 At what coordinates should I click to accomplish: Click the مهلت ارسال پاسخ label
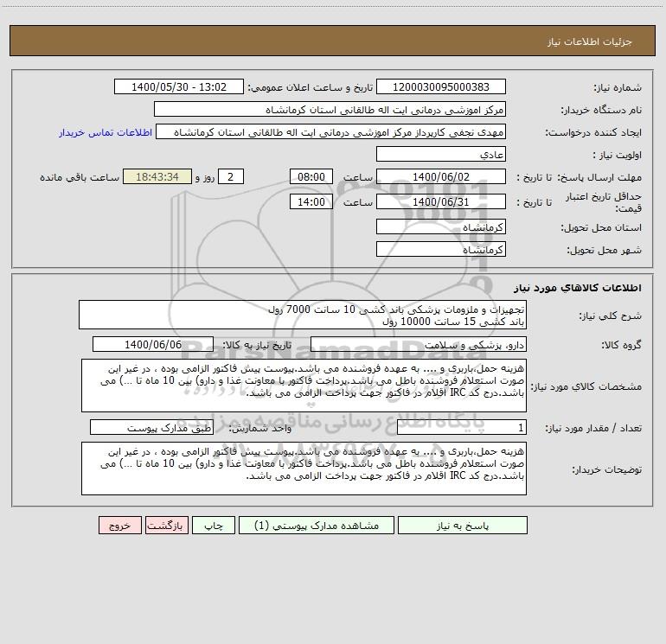[x=599, y=177]
